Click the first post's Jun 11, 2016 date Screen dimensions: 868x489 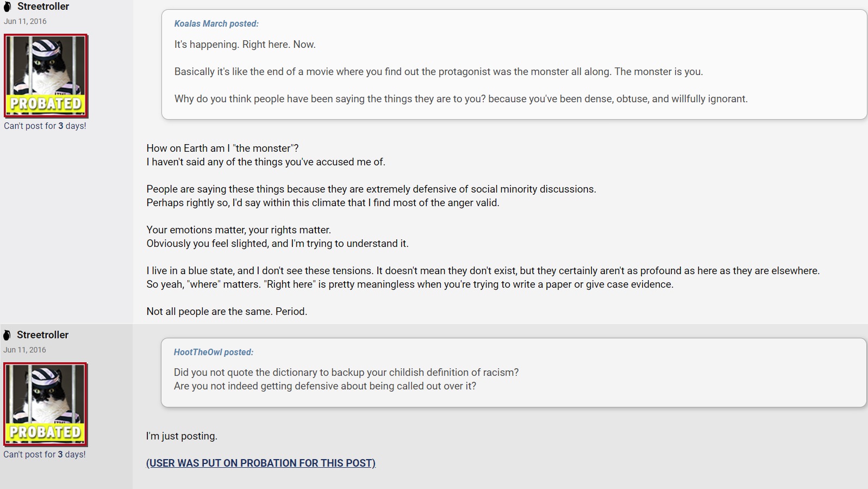tap(25, 21)
